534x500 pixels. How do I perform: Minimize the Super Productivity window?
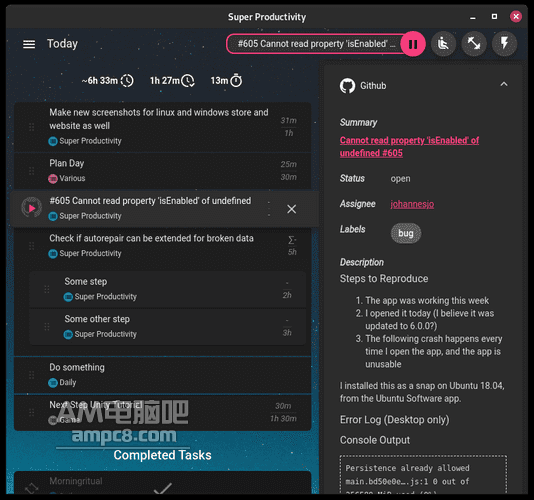click(473, 17)
